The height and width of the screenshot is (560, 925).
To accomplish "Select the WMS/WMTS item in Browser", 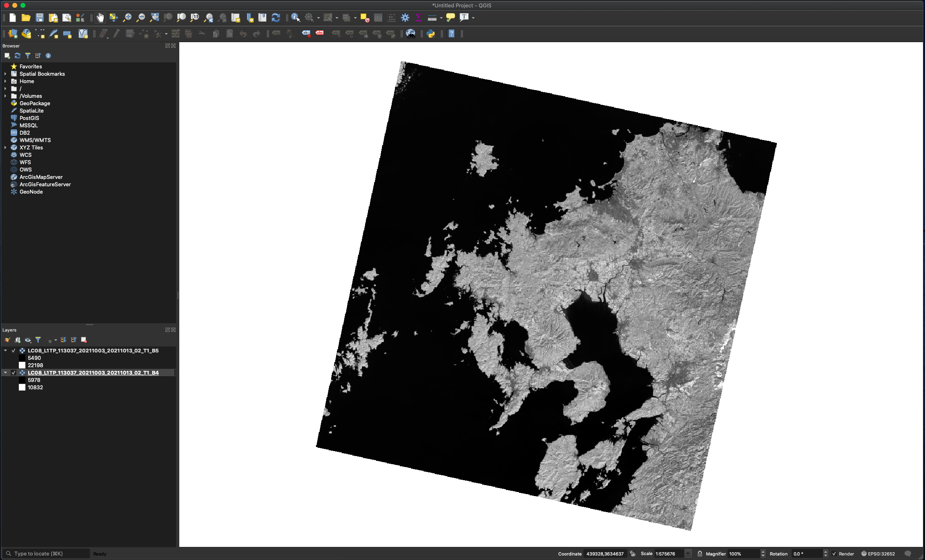I will pos(35,140).
